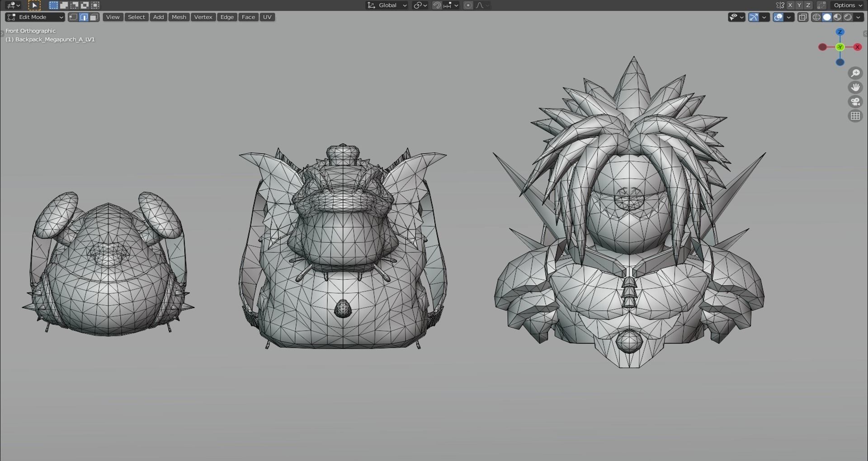This screenshot has width=868, height=461.
Task: Open the Select menu
Action: [x=136, y=17]
